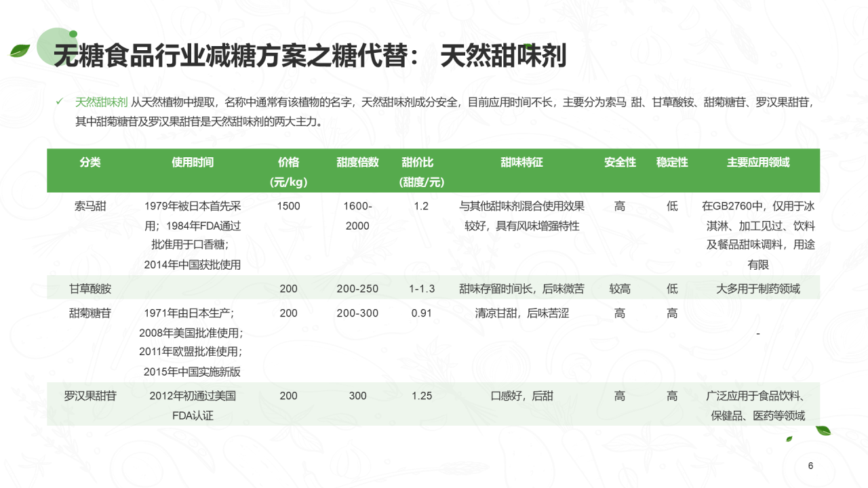Viewport: 868px width, 488px height.
Task: Click the 主要应用领域 column header
Action: (758, 163)
